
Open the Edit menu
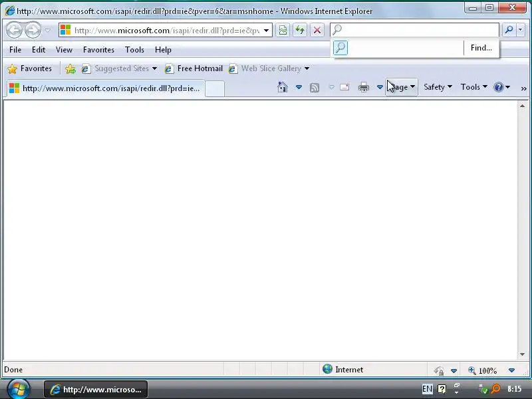point(39,50)
